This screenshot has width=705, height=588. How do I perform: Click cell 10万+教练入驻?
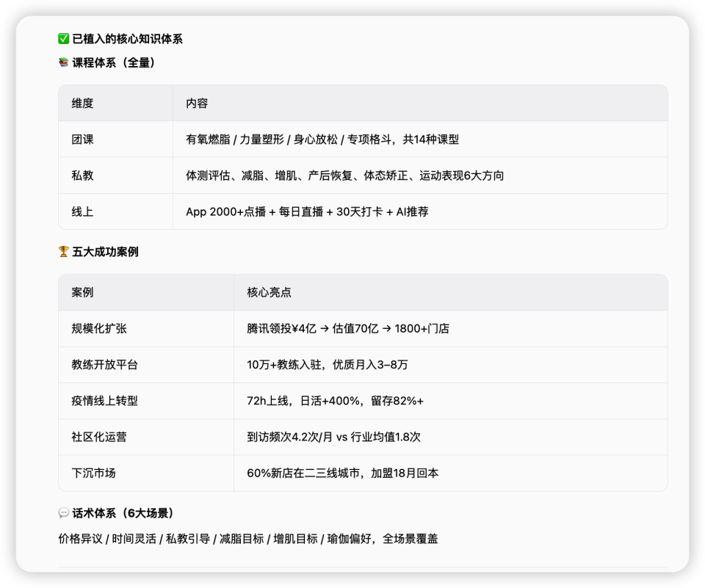click(x=450, y=365)
